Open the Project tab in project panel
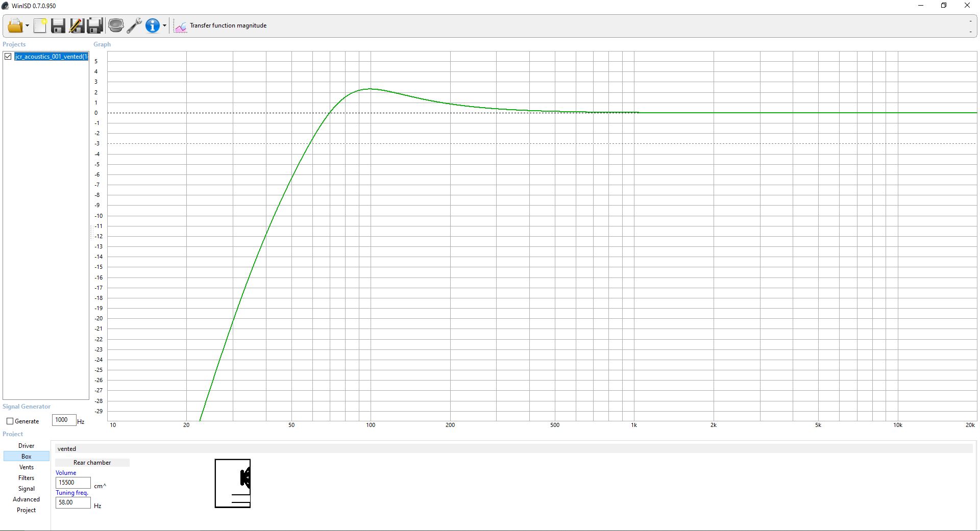The height and width of the screenshot is (531, 980). [27, 510]
